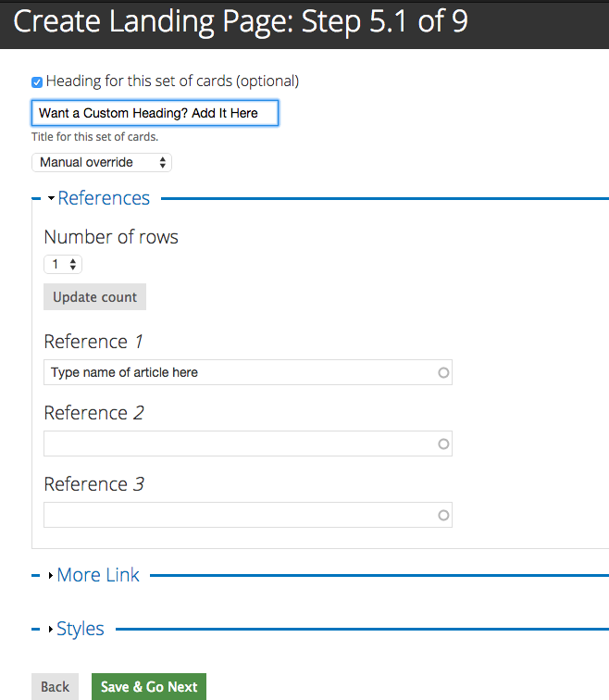Screen dimensions: 609x700
Task: Click the custom heading text field
Action: (155, 113)
